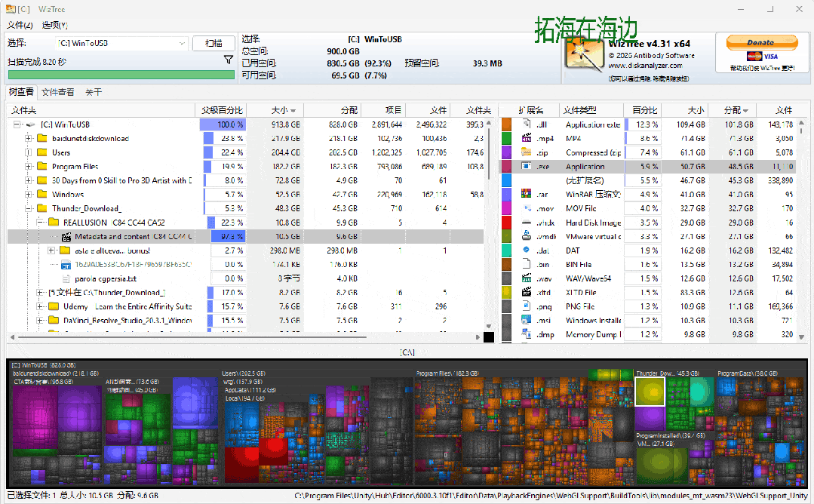The height and width of the screenshot is (504, 814).
Task: Click the C: drive icon in tree
Action: click(31, 124)
